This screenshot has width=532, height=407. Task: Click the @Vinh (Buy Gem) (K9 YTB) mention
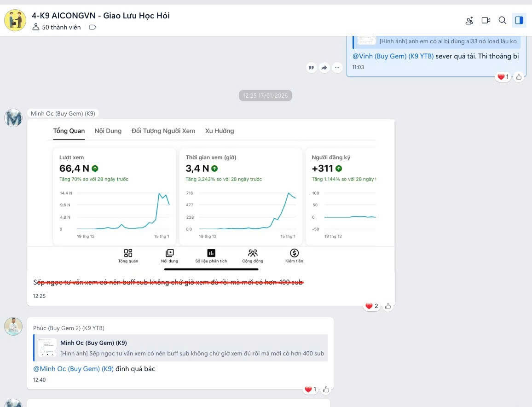click(393, 56)
